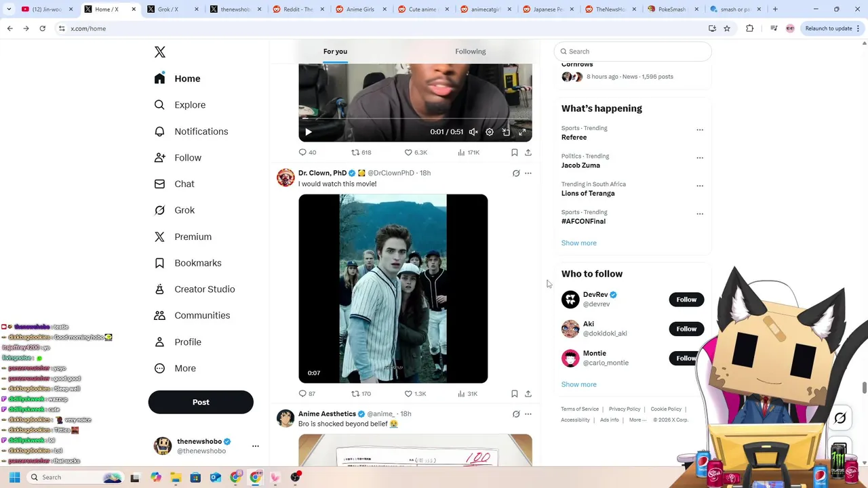The image size is (868, 488).
Task: View analytics of 171K views post
Action: [x=469, y=152]
